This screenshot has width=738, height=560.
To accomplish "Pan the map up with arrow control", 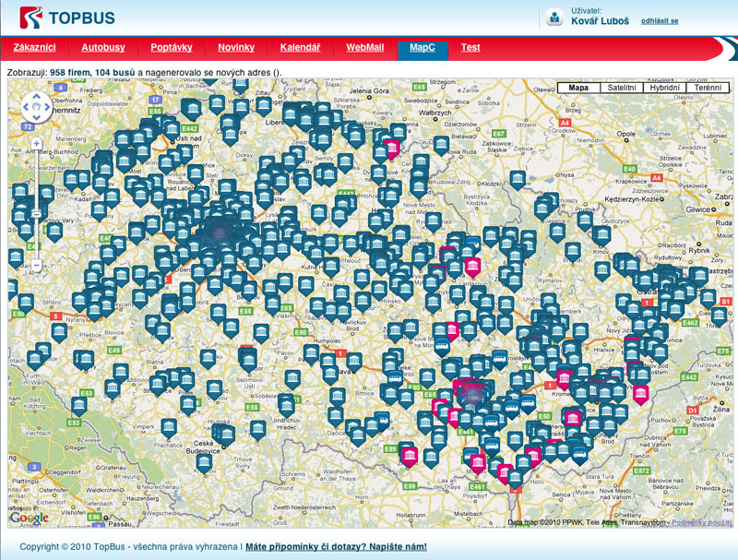I will pos(36,95).
